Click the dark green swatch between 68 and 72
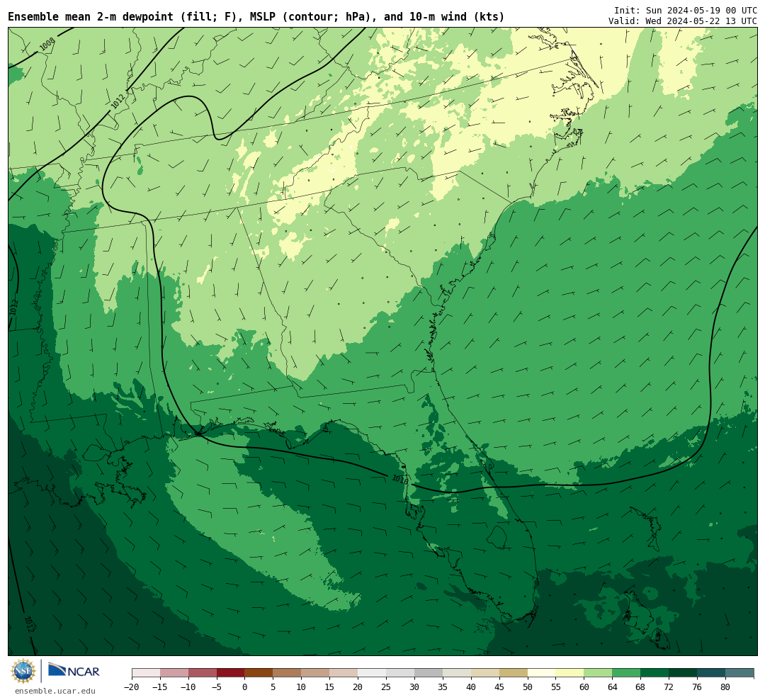This screenshot has height=700, width=765. [654, 672]
